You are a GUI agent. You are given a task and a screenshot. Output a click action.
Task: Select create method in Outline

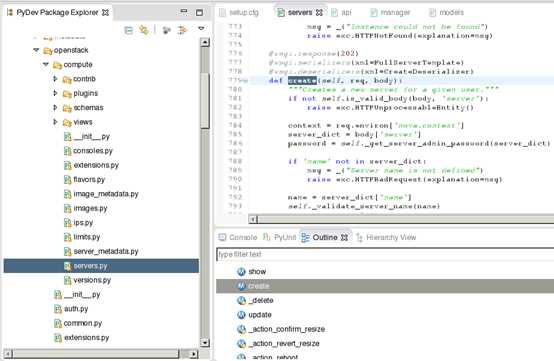pos(385,286)
